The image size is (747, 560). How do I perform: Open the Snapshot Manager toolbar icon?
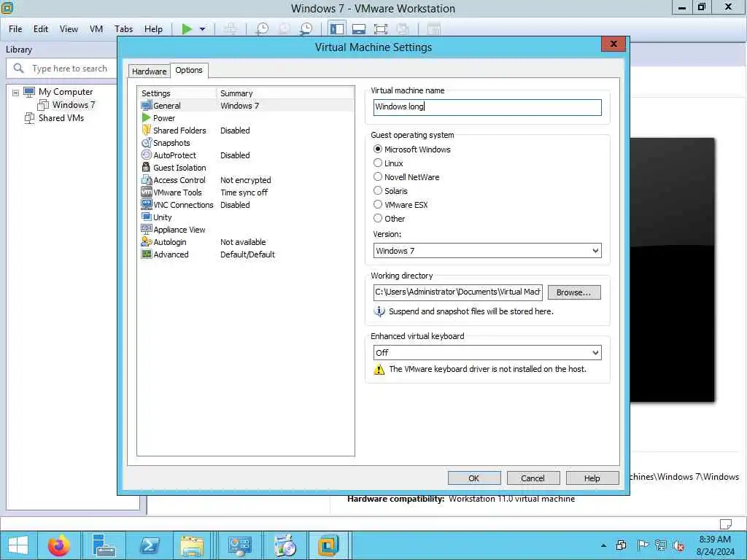point(306,29)
